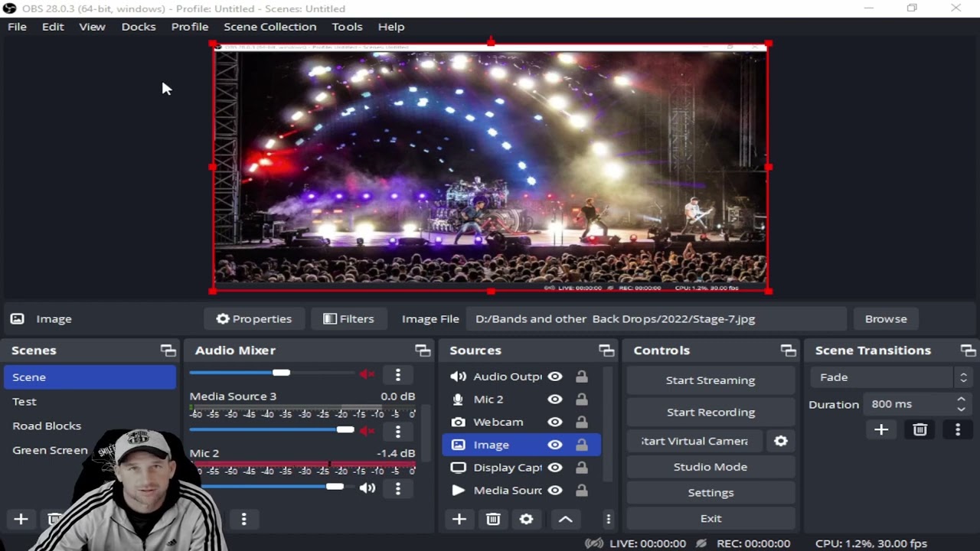Pop out the Controls dock icon

tap(788, 350)
